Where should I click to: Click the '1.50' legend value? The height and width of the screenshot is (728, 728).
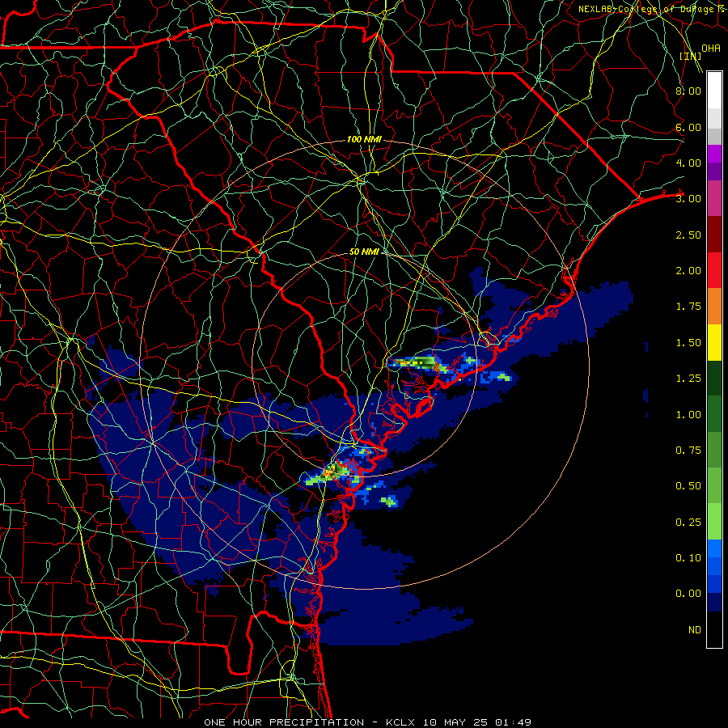[688, 343]
